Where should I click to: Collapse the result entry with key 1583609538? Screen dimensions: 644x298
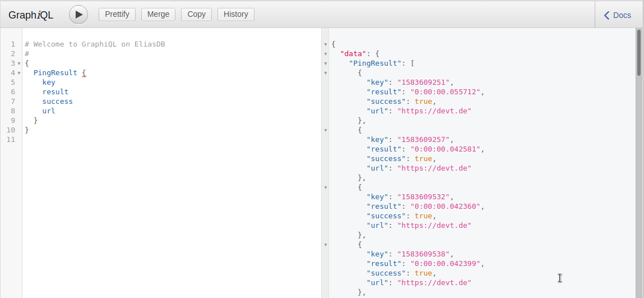(326, 245)
